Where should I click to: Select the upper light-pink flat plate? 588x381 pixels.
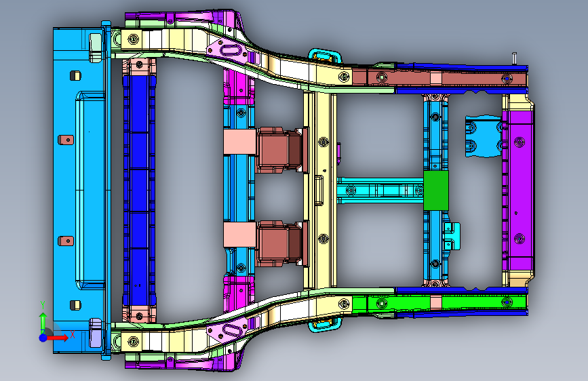pyautogui.click(x=239, y=142)
